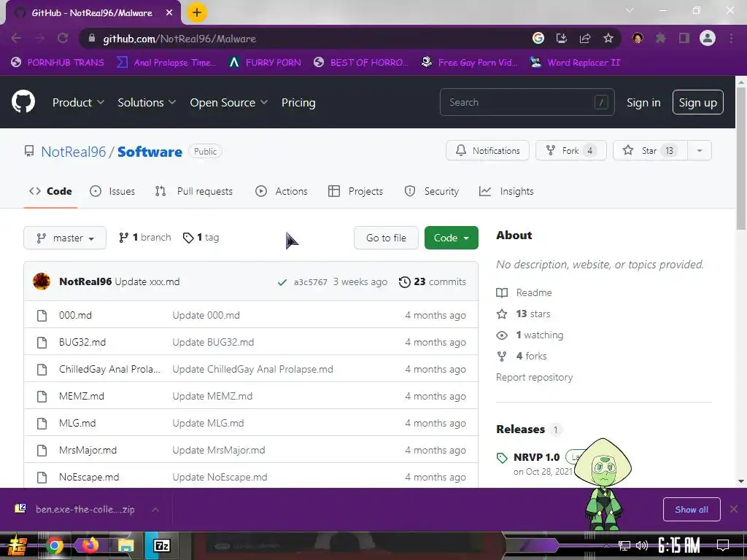The height and width of the screenshot is (560, 747).
Task: Open the 1 watching link
Action: (530, 335)
